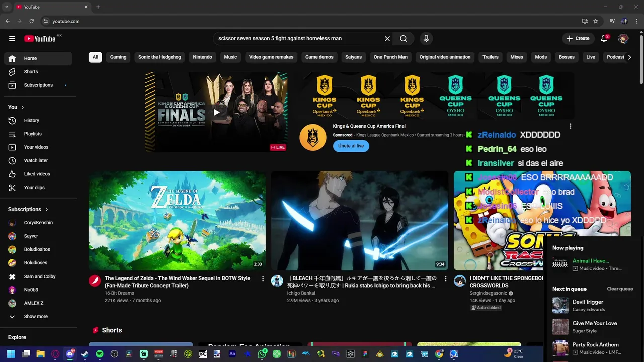Viewport: 644px width, 362px height.
Task: Open the 16-Bit Dreams channel link
Action: tap(119, 293)
